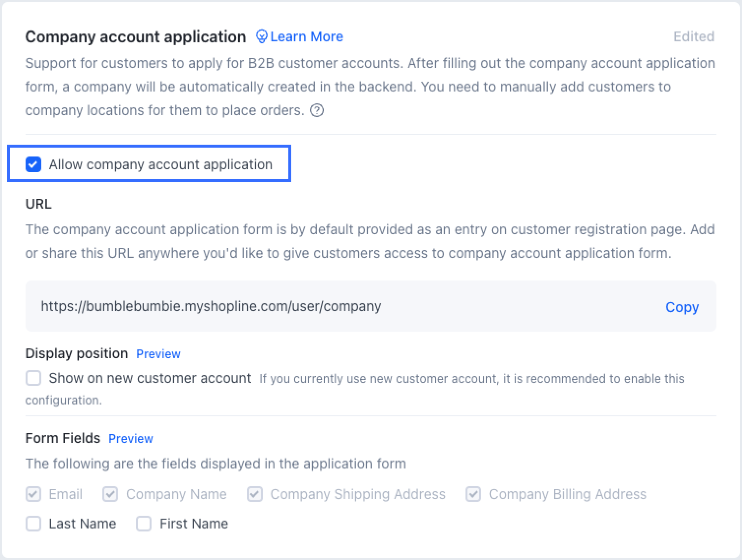
Task: Enable Show on new customer account
Action: click(x=33, y=378)
